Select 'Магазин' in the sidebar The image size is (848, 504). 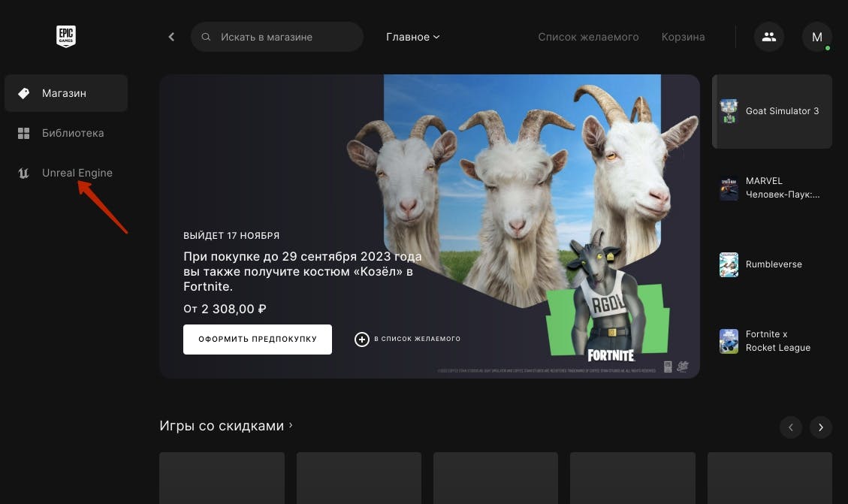click(66, 93)
